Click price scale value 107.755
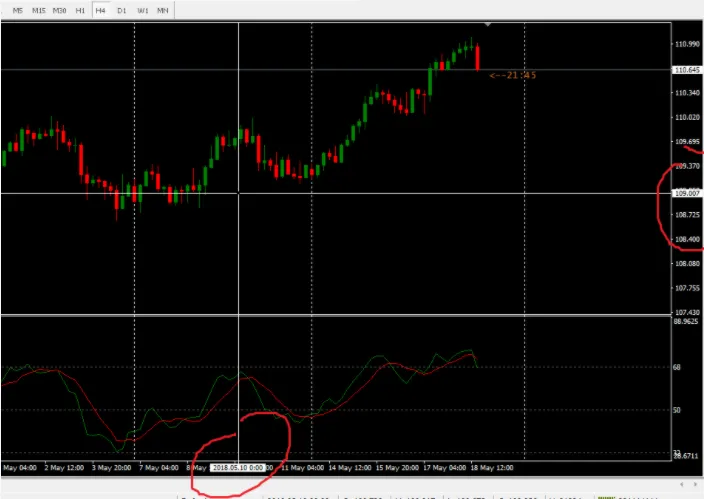This screenshot has width=704, height=499. tap(687, 288)
